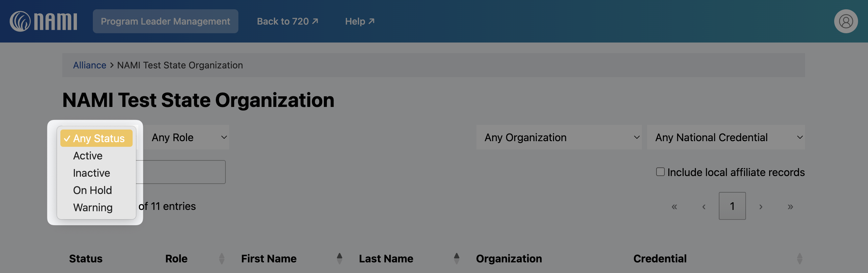The width and height of the screenshot is (868, 273).
Task: Click the Organization column header
Action: (x=509, y=258)
